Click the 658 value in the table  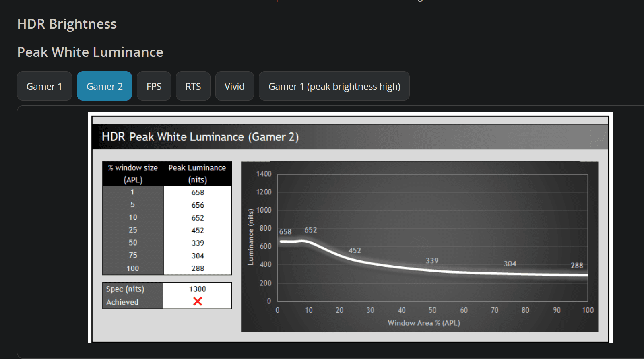198,192
